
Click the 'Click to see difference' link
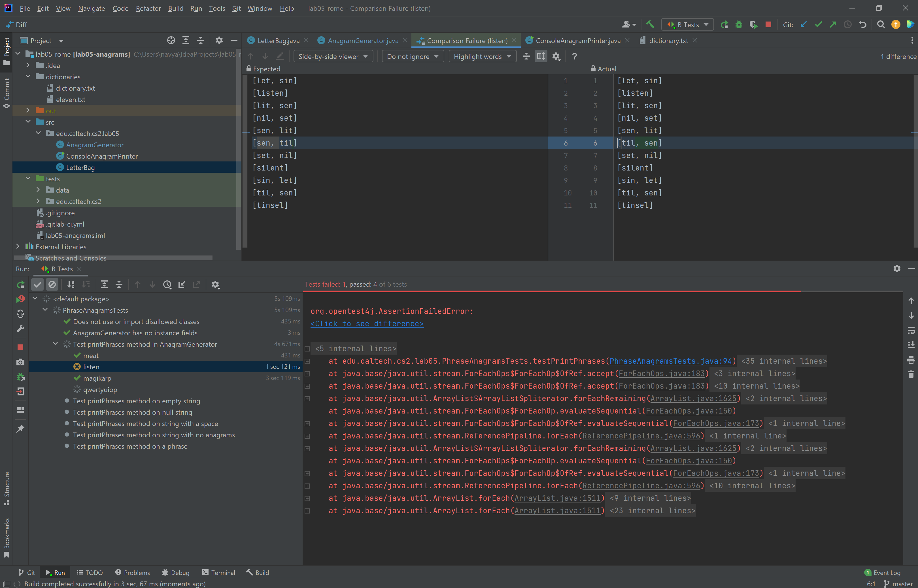(x=367, y=324)
